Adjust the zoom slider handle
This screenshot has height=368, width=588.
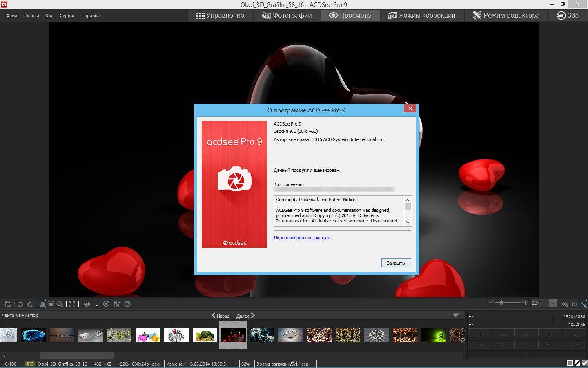501,303
